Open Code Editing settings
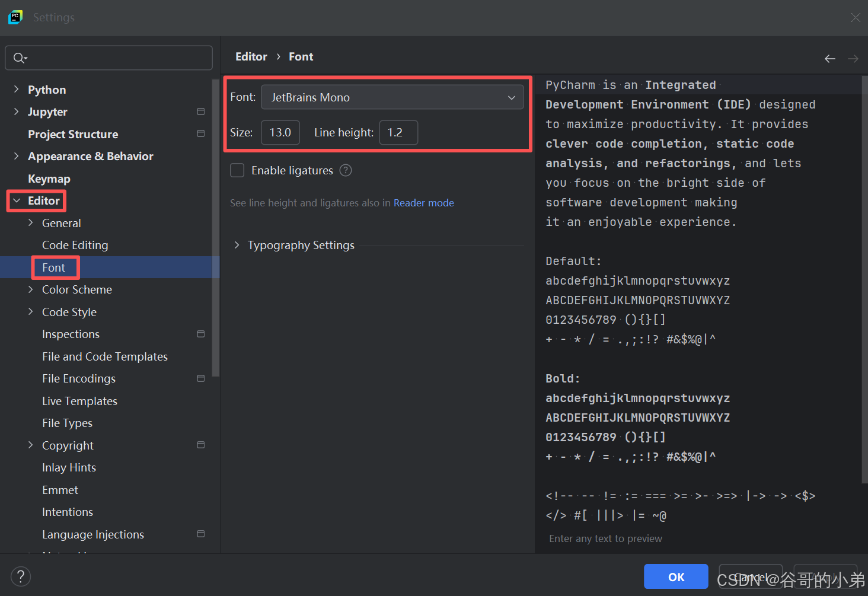The width and height of the screenshot is (868, 596). pos(75,245)
